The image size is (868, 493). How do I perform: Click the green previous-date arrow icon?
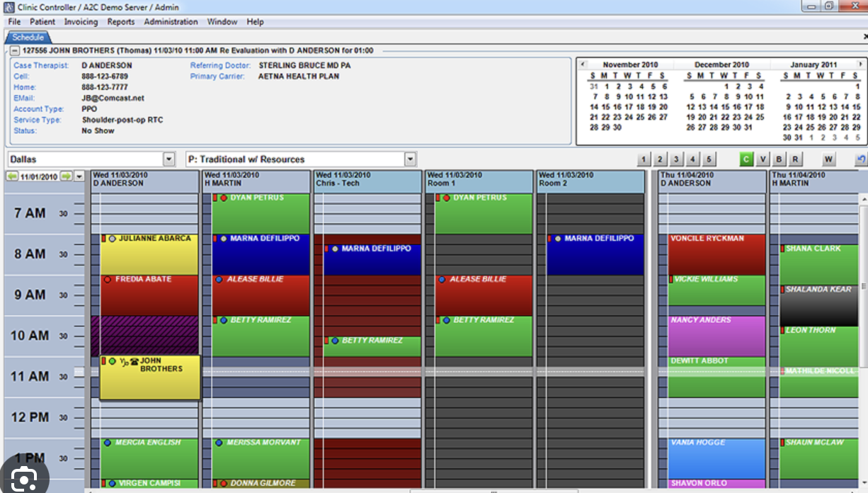13,176
